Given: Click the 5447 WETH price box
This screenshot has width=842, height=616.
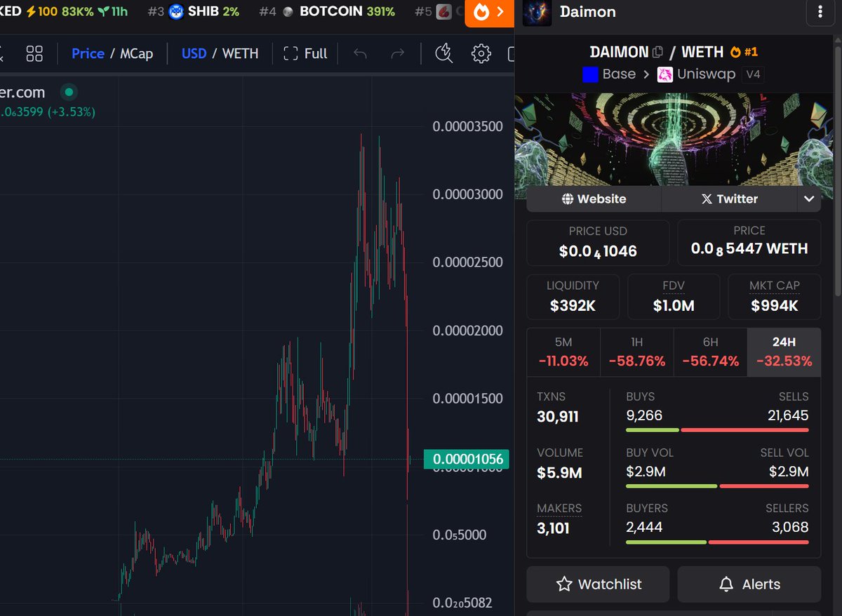Looking at the screenshot, I should 749,243.
